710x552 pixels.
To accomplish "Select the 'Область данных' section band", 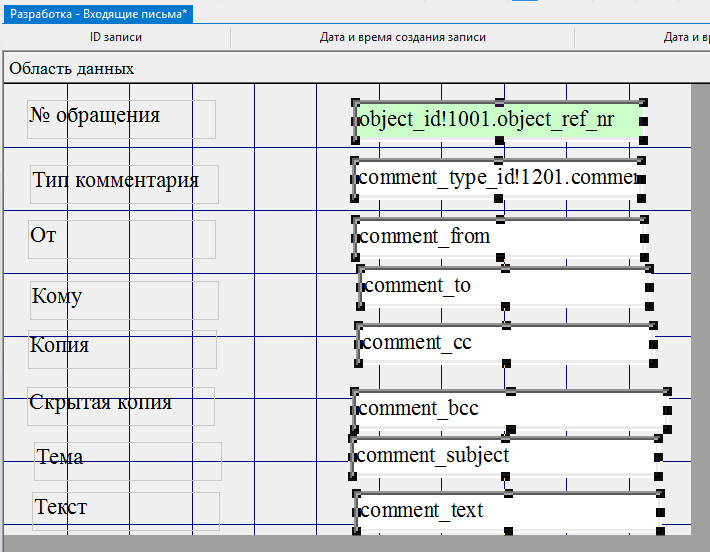I will 71,69.
